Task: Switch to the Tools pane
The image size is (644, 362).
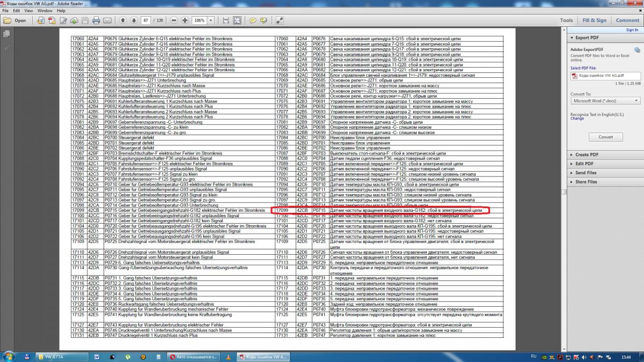Action: click(x=566, y=20)
